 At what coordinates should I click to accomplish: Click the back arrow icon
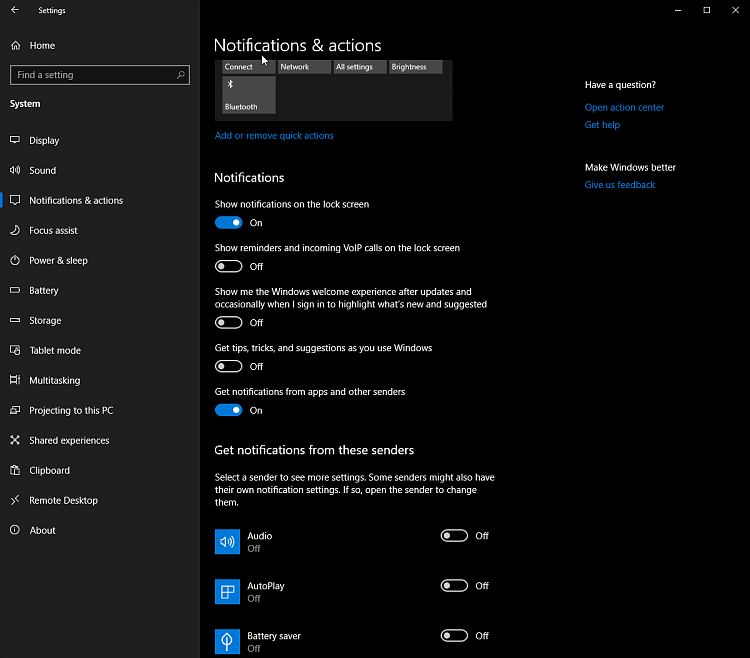coord(15,10)
